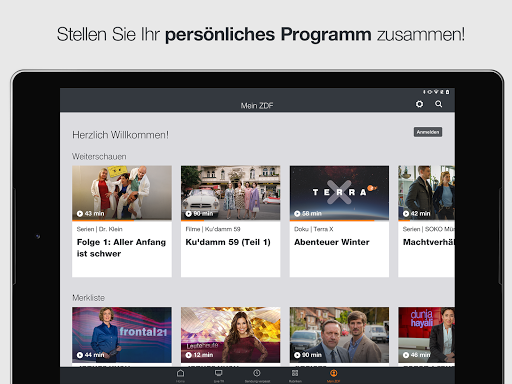Click the title 'Folge 1: Aller Anfang ist schwer'
Image resolution: width=512 pixels, height=384 pixels.
tap(121, 248)
